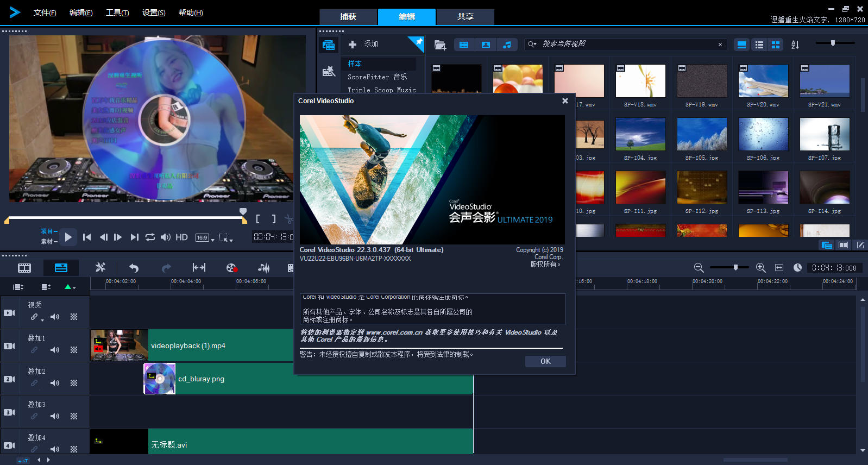
Task: Toggle HD preview
Action: coord(181,237)
